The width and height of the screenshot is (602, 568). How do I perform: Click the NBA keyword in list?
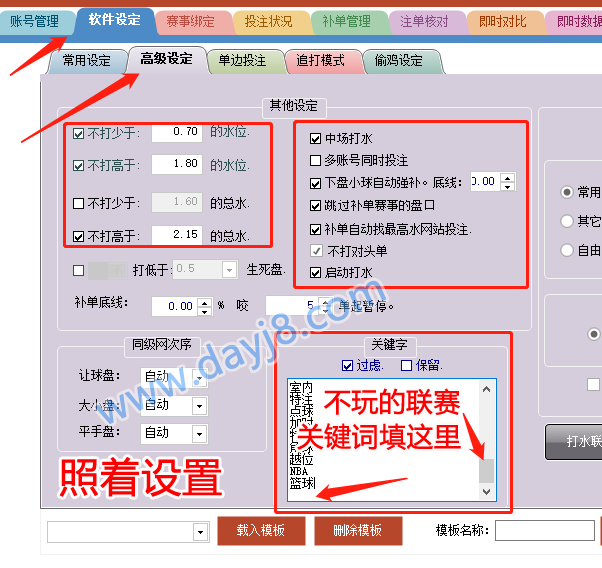(299, 472)
